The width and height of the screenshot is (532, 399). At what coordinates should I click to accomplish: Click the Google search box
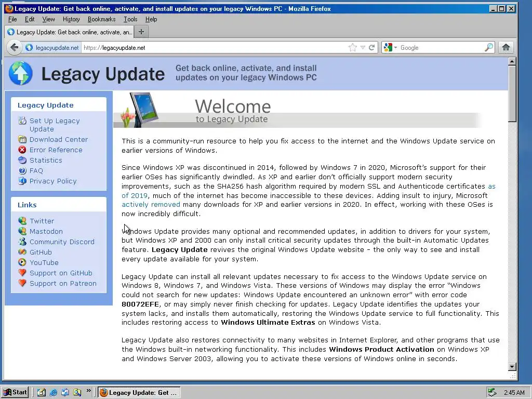[441, 47]
